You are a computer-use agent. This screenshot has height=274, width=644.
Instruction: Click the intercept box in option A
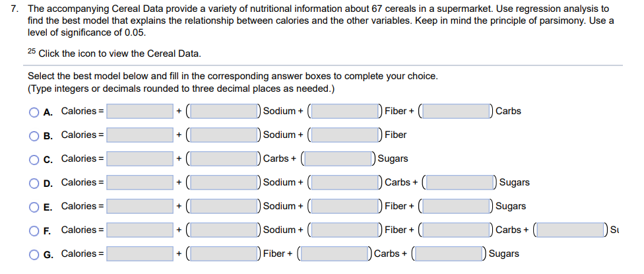[140, 112]
